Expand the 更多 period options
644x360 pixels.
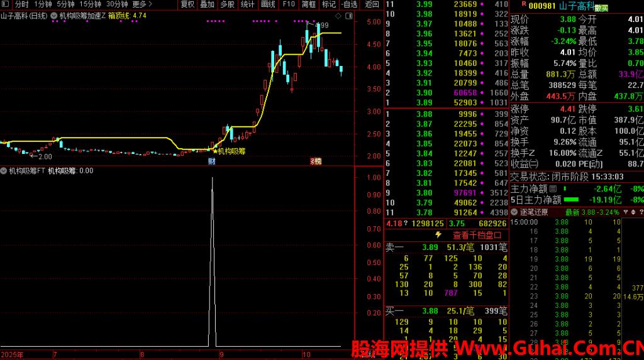pyautogui.click(x=142, y=4)
